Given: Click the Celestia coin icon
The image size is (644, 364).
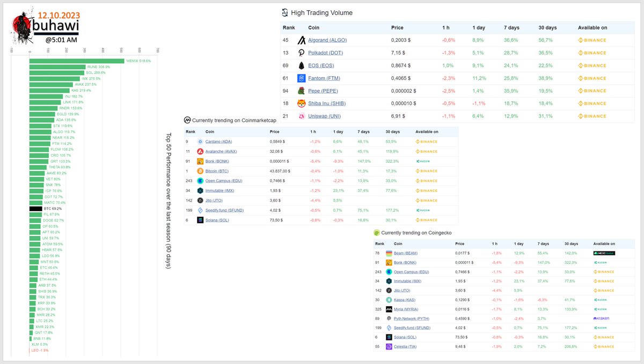Looking at the screenshot, I should [389, 347].
